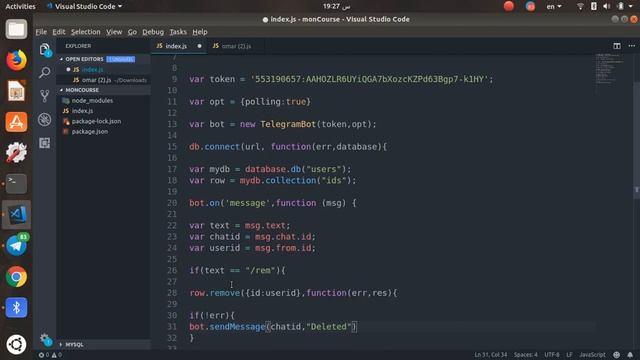Open Files manager from the dock

point(16,29)
